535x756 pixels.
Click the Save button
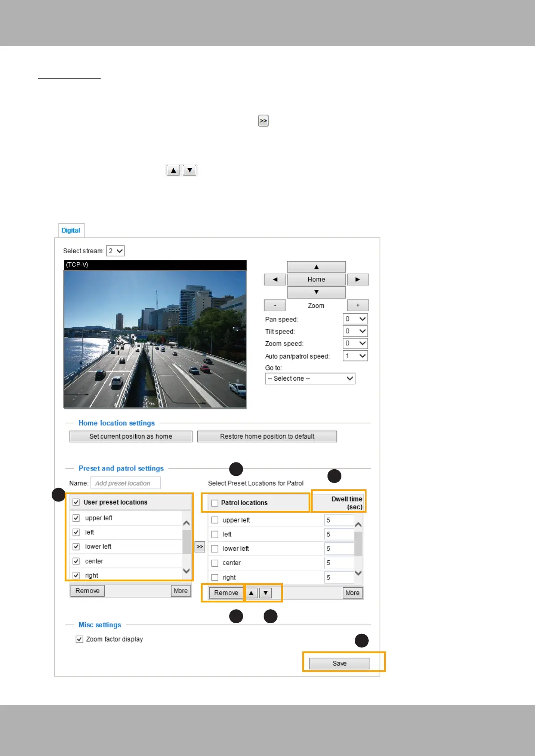[x=340, y=664]
